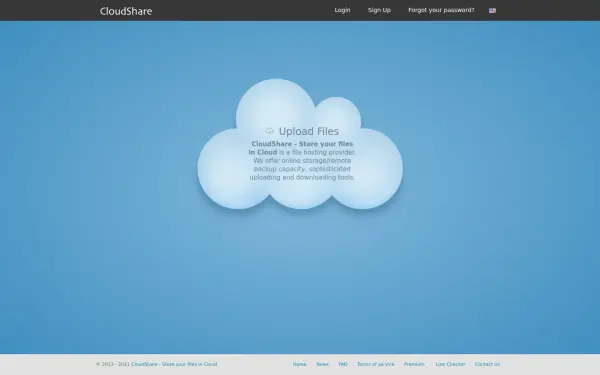Select the US flag language icon
Image resolution: width=600 pixels, height=375 pixels.
tap(492, 11)
